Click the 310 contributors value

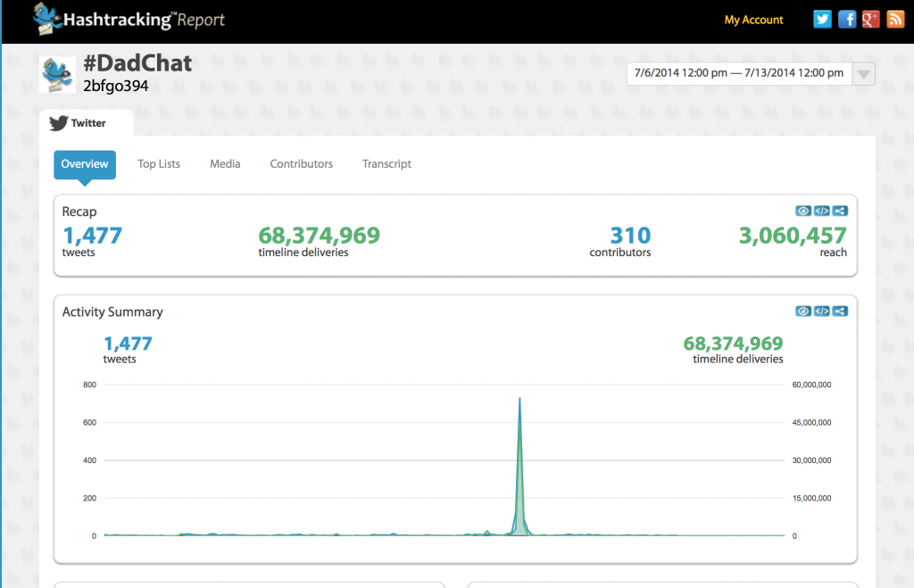[630, 236]
